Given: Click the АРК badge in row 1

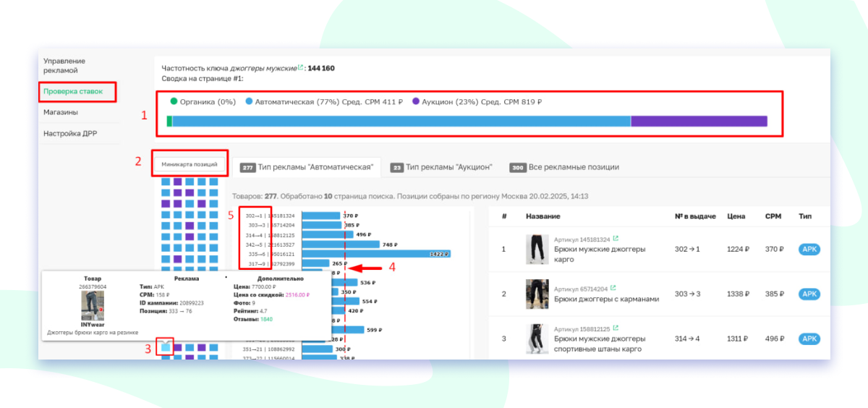Looking at the screenshot, I should [x=809, y=250].
